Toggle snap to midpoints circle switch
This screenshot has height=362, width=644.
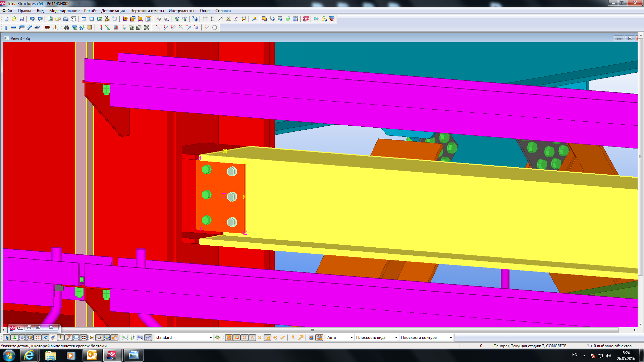245,338
